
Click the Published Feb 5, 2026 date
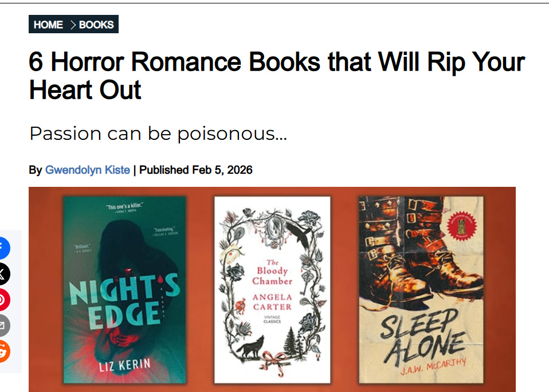coord(196,170)
